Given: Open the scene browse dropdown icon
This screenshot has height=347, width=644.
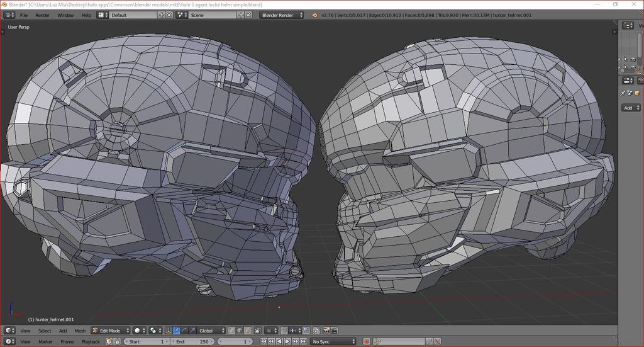Looking at the screenshot, I should tap(182, 15).
